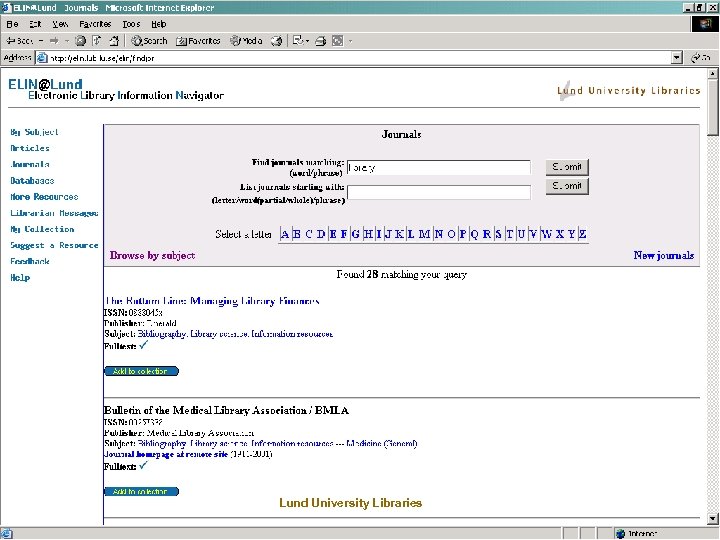Select letter A in the alphabet list
The width and height of the screenshot is (720, 540).
click(285, 234)
